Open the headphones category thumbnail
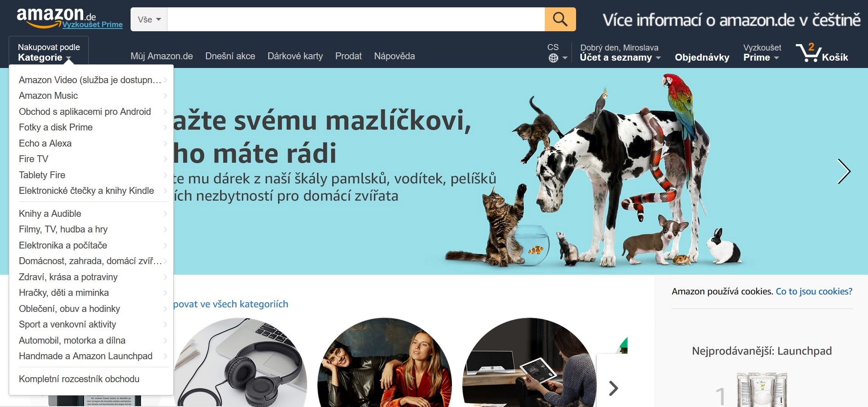 pos(241,362)
